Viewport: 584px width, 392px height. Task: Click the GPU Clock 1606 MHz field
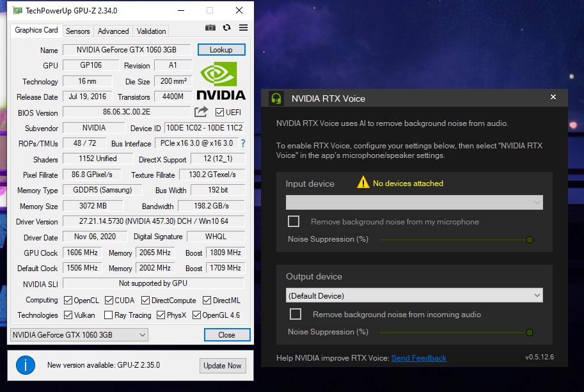point(82,253)
